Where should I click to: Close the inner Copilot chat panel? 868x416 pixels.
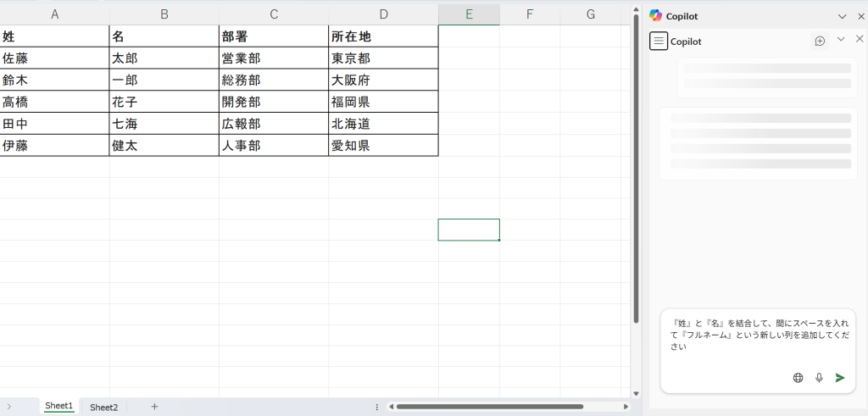click(x=859, y=39)
